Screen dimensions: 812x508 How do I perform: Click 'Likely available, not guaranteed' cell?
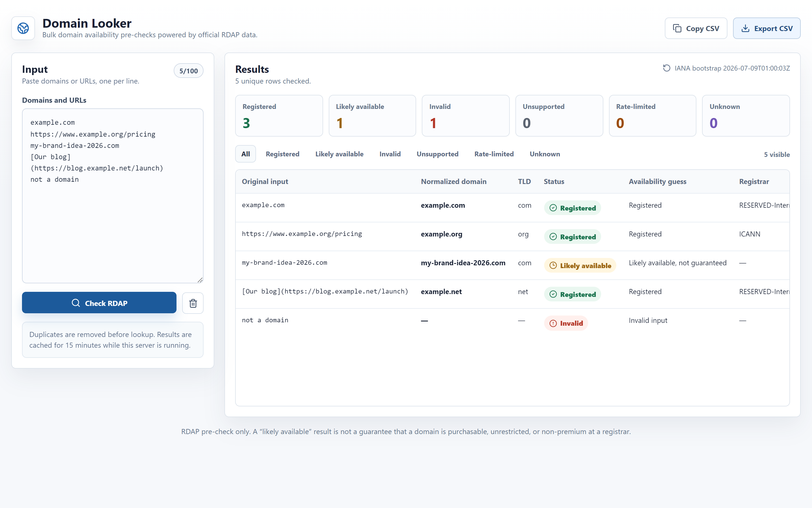[x=678, y=263]
